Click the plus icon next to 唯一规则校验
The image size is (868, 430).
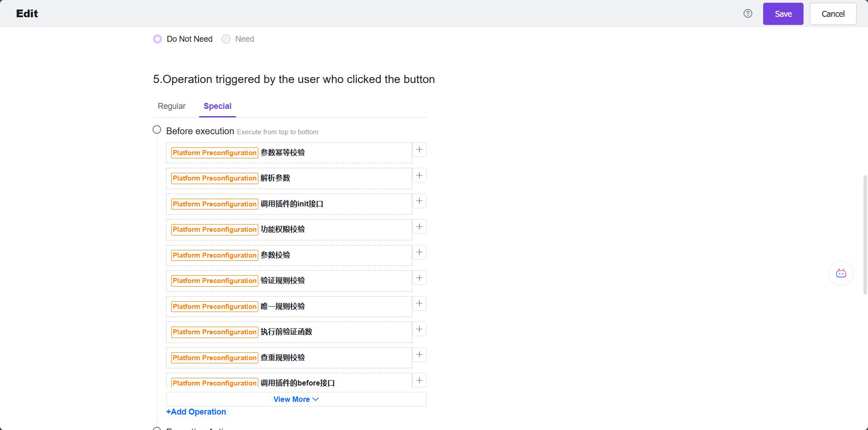pos(419,303)
